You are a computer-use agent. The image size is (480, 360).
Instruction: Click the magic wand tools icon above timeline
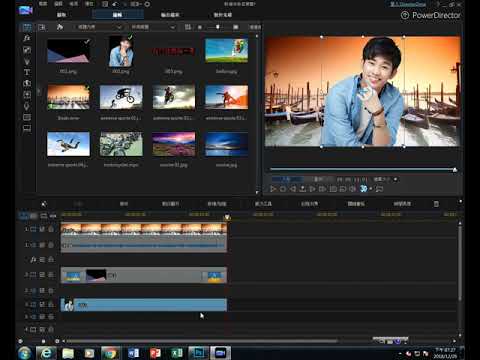click(44, 204)
